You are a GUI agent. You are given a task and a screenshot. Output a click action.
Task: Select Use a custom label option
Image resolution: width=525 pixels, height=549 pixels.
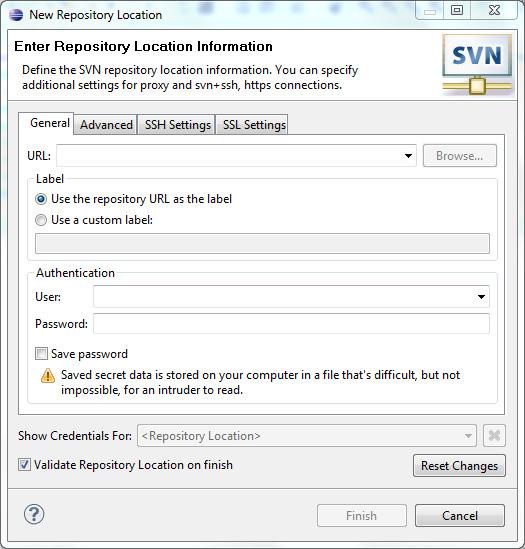[41, 220]
